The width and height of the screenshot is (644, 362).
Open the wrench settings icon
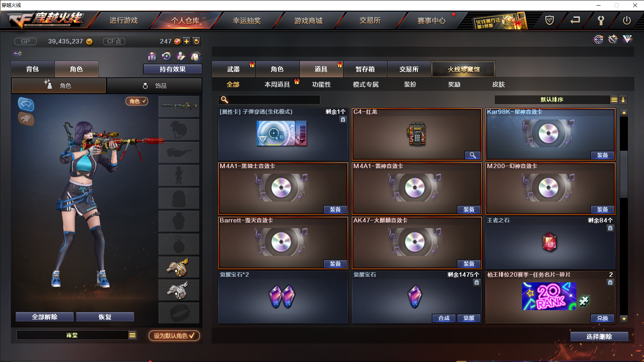[601, 20]
